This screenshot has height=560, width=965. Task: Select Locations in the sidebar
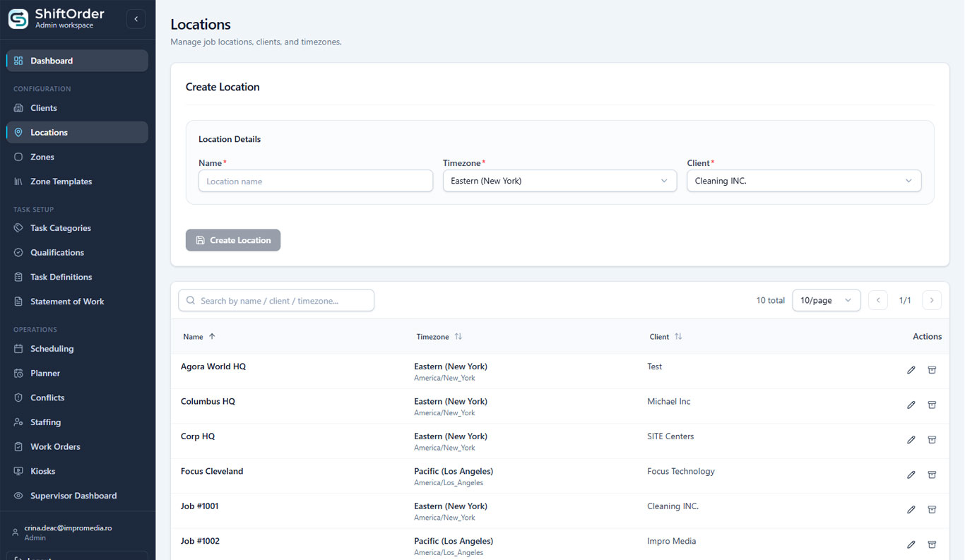coord(77,133)
